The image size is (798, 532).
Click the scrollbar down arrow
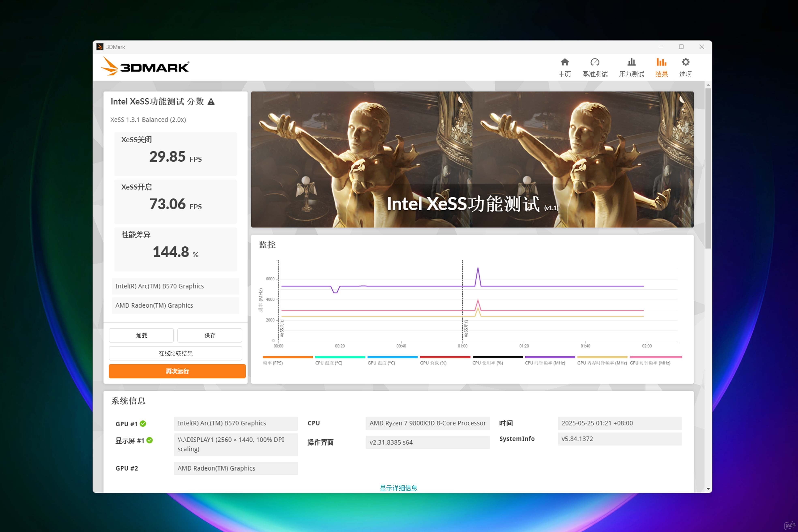(x=708, y=489)
